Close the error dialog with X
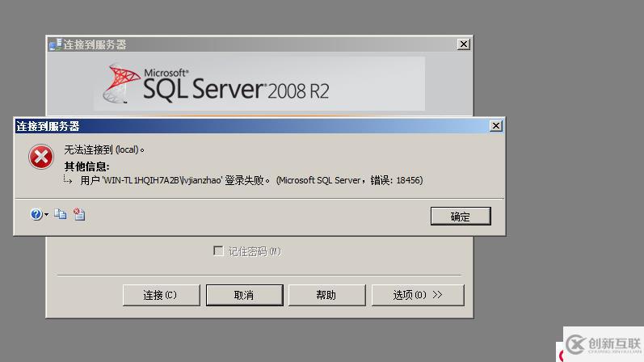 click(x=496, y=126)
